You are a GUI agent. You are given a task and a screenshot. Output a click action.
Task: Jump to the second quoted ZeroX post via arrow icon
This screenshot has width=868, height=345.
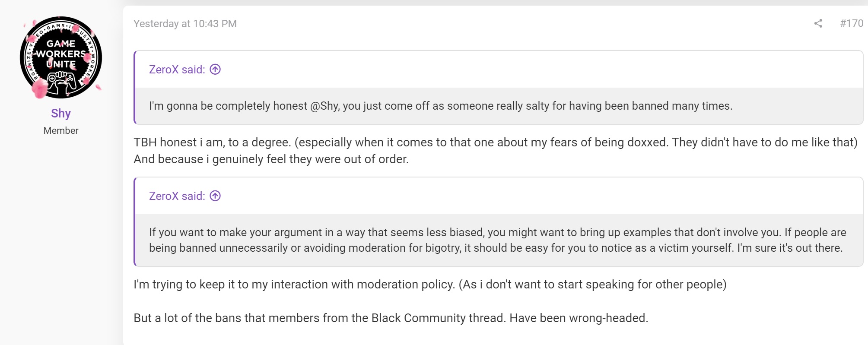coord(215,196)
